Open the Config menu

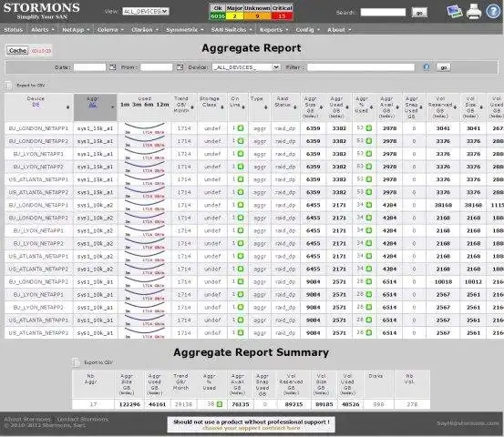tap(308, 30)
